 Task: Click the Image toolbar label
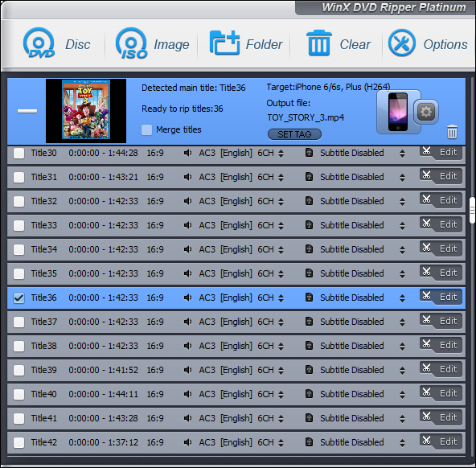[171, 44]
